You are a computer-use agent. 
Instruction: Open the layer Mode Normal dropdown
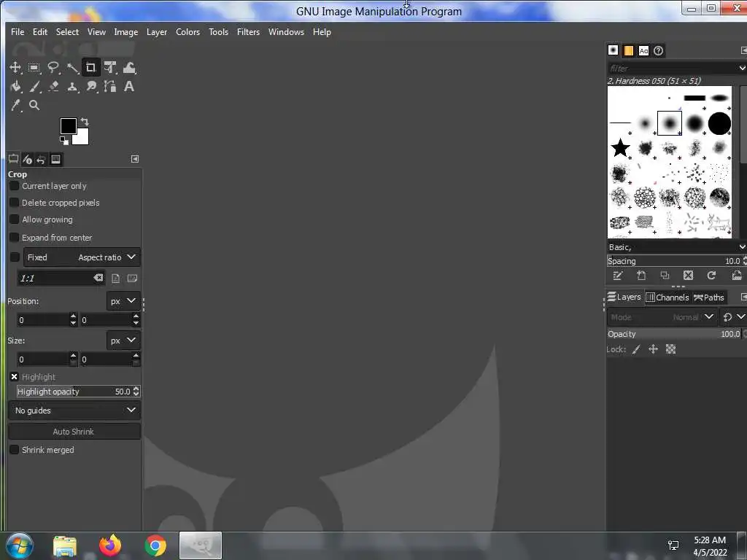click(662, 317)
